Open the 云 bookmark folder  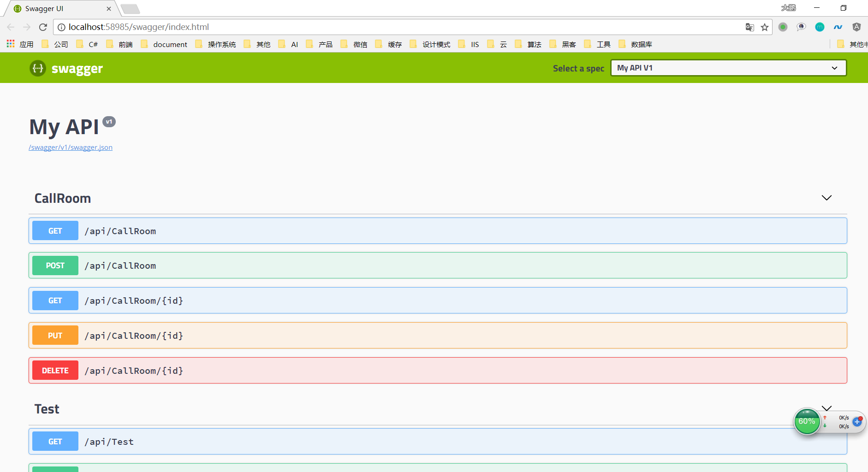point(497,44)
